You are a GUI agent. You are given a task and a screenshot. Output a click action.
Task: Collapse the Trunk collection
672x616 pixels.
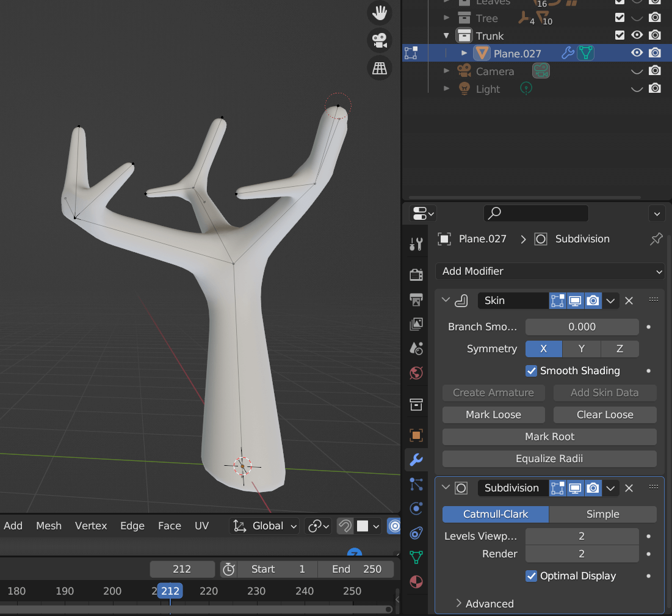click(x=446, y=35)
